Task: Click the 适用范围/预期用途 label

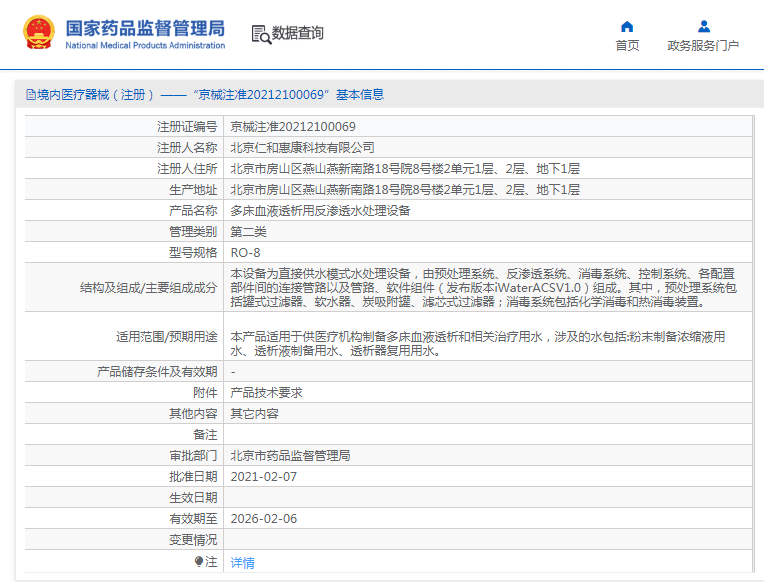Action: pyautogui.click(x=167, y=337)
